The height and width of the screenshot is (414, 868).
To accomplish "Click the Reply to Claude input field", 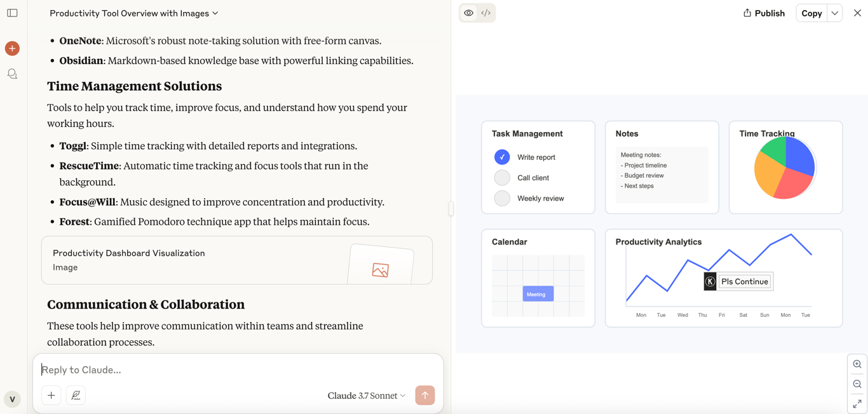I will [x=238, y=370].
